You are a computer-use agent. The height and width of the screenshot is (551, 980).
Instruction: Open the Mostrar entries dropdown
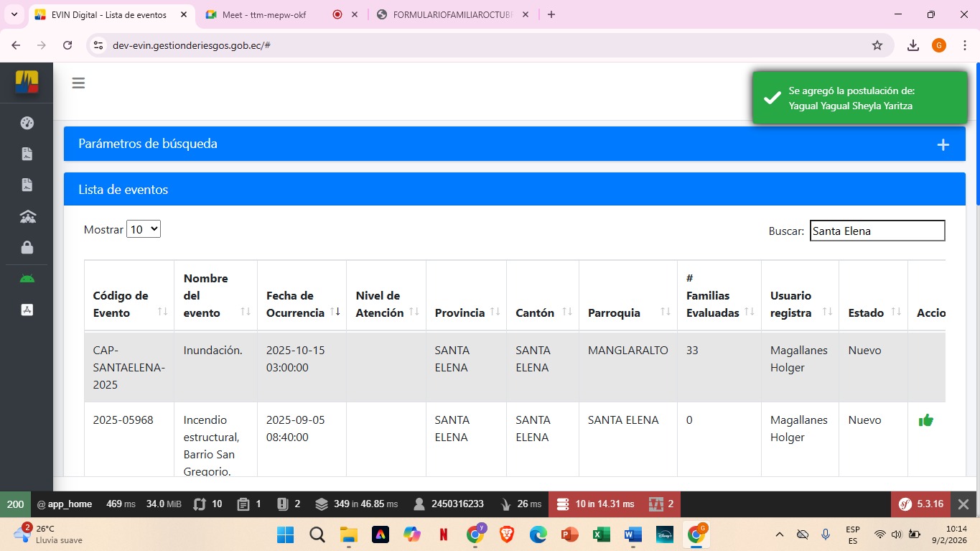144,230
